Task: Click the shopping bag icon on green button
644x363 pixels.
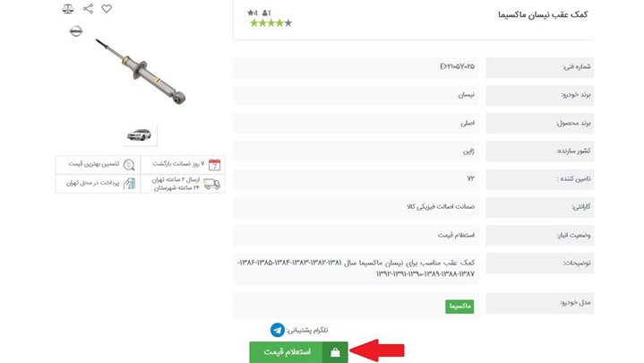Action: 335,352
